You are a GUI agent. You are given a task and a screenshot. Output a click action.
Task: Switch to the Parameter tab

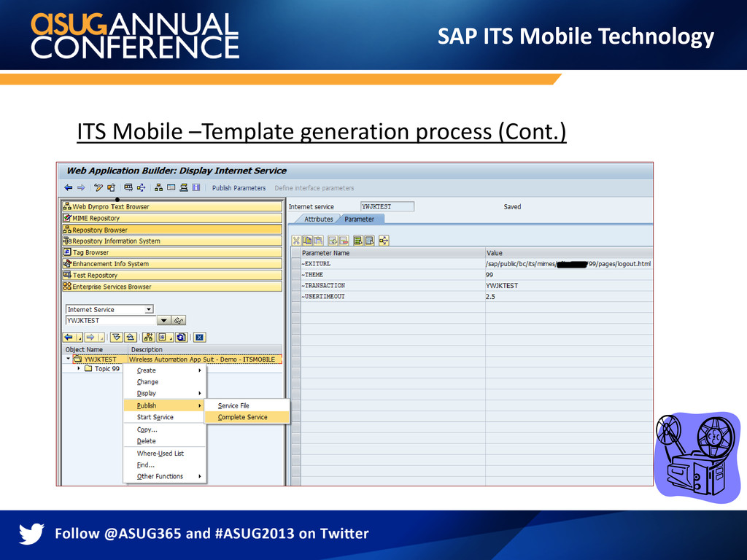coord(360,219)
